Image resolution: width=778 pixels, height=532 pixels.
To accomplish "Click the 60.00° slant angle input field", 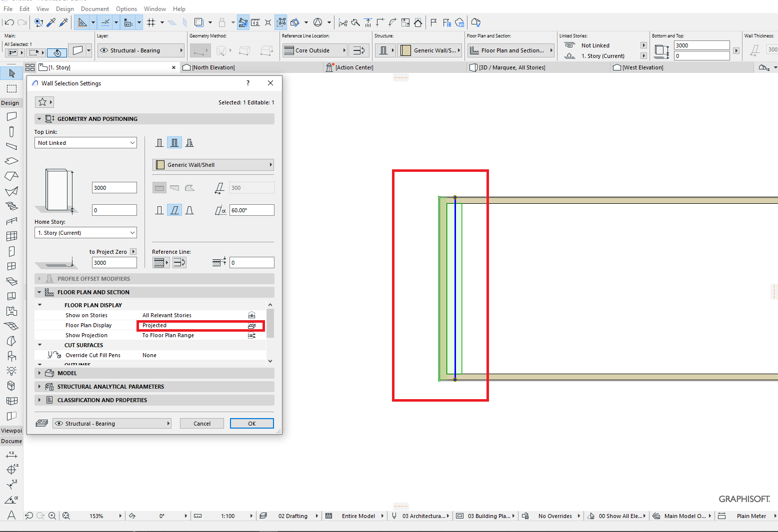I will (251, 210).
